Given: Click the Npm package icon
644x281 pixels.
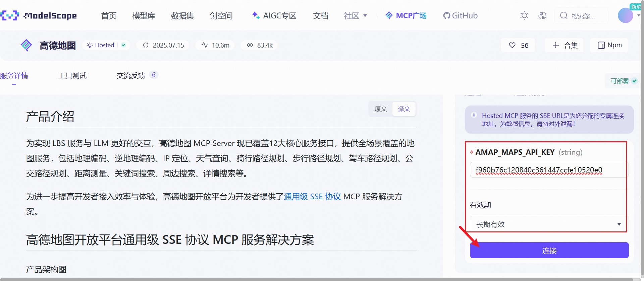Looking at the screenshot, I should coord(601,45).
